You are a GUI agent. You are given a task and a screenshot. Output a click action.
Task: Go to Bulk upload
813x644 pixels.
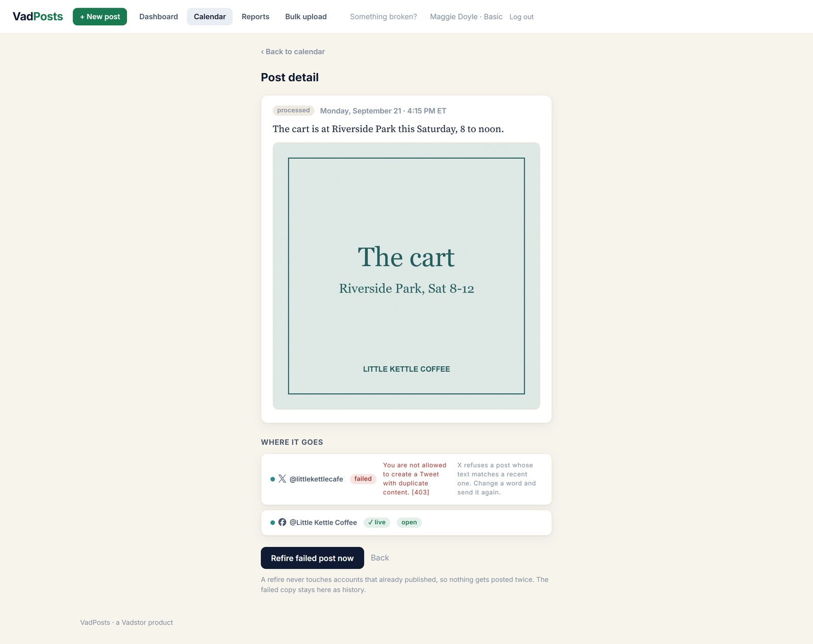coord(306,17)
